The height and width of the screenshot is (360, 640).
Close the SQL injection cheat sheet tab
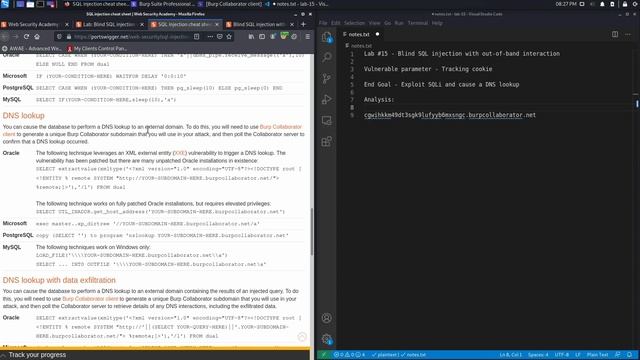tap(217, 24)
